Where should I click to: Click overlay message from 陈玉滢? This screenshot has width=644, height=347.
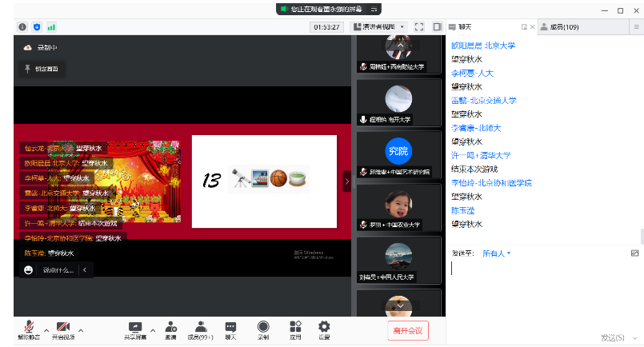[49, 253]
